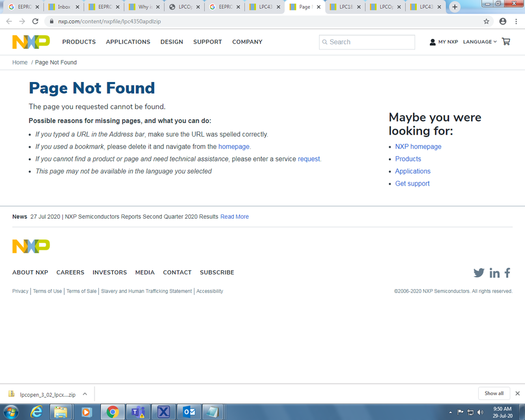Open the Terms of Sale link

[81, 291]
